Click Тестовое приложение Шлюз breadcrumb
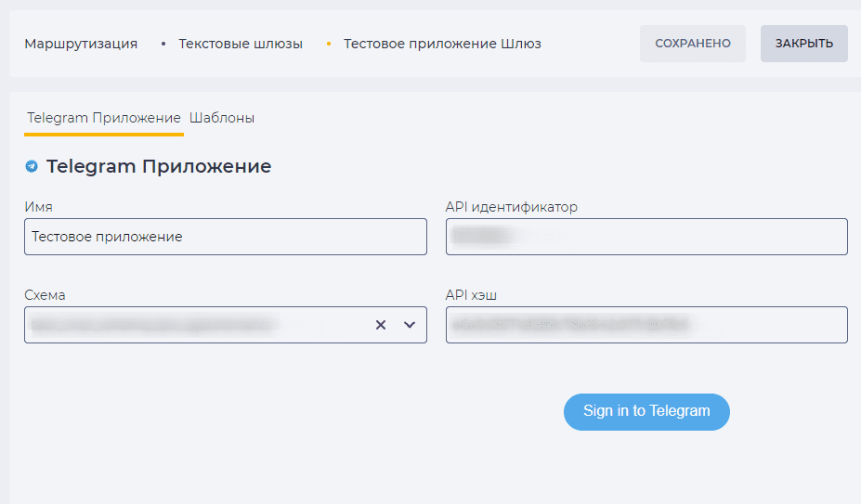This screenshot has height=504, width=861. click(x=443, y=44)
